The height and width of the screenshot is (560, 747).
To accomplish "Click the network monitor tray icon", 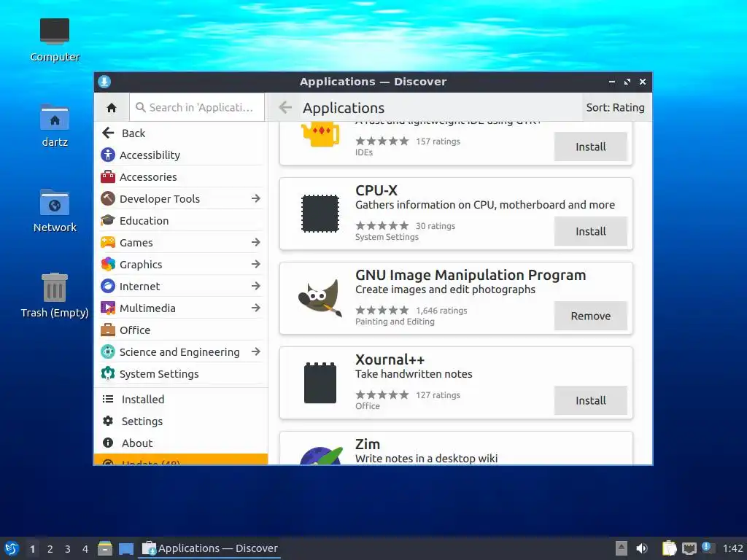I will (689, 548).
